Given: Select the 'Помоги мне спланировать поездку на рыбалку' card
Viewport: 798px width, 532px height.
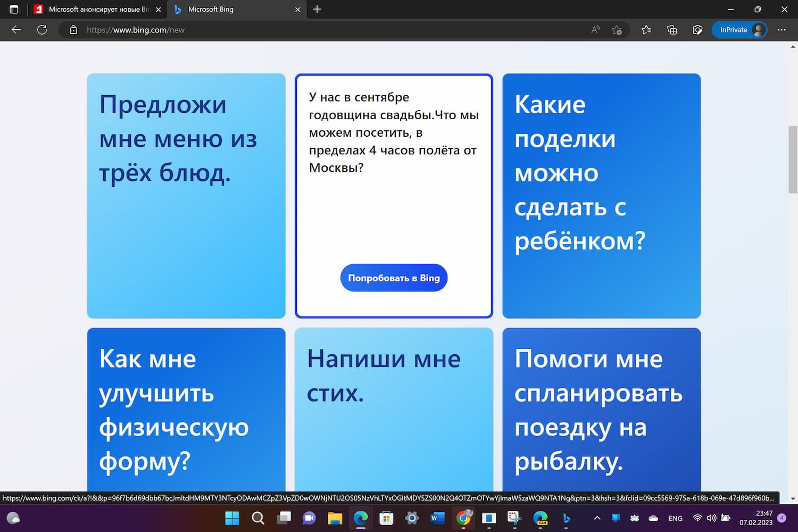Looking at the screenshot, I should click(602, 410).
